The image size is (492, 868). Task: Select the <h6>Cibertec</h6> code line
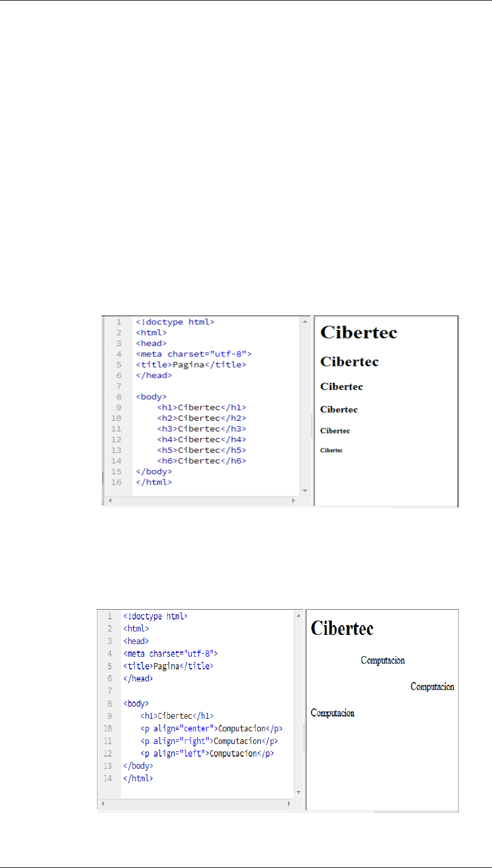tap(202, 461)
